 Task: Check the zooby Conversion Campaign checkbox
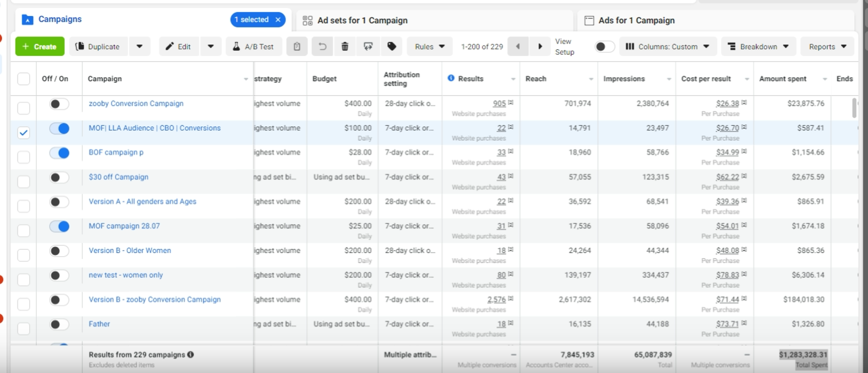coord(24,108)
